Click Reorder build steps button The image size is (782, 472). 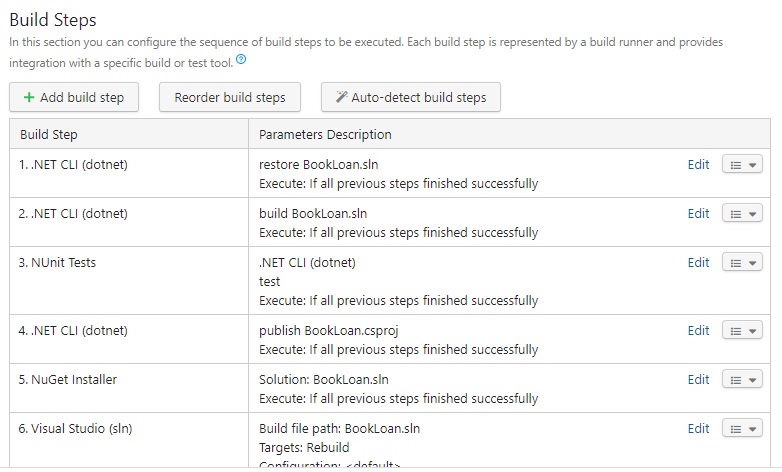230,97
